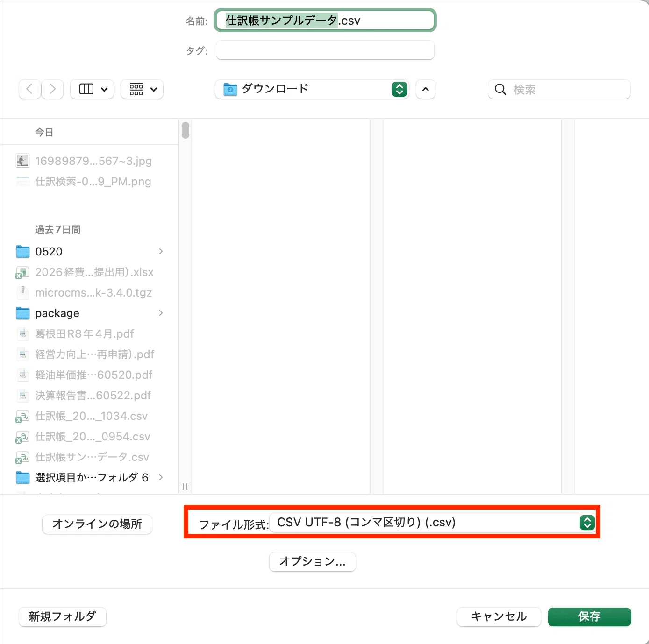Select file 16989879...567~3.jpg

pyautogui.click(x=89, y=161)
